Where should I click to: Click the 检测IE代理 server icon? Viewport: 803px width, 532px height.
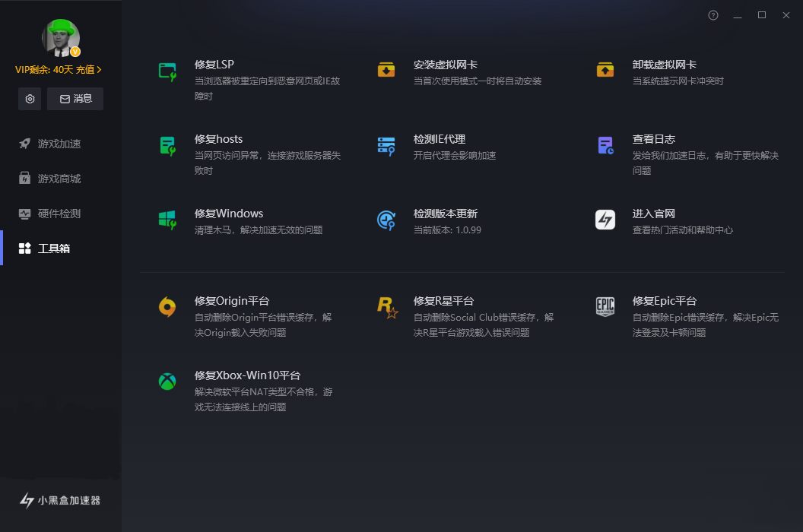click(386, 147)
